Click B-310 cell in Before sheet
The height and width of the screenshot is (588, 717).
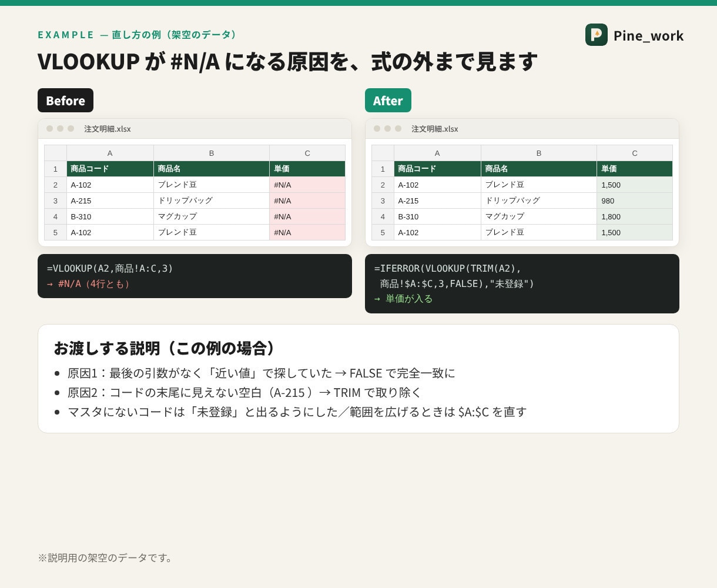click(110, 216)
